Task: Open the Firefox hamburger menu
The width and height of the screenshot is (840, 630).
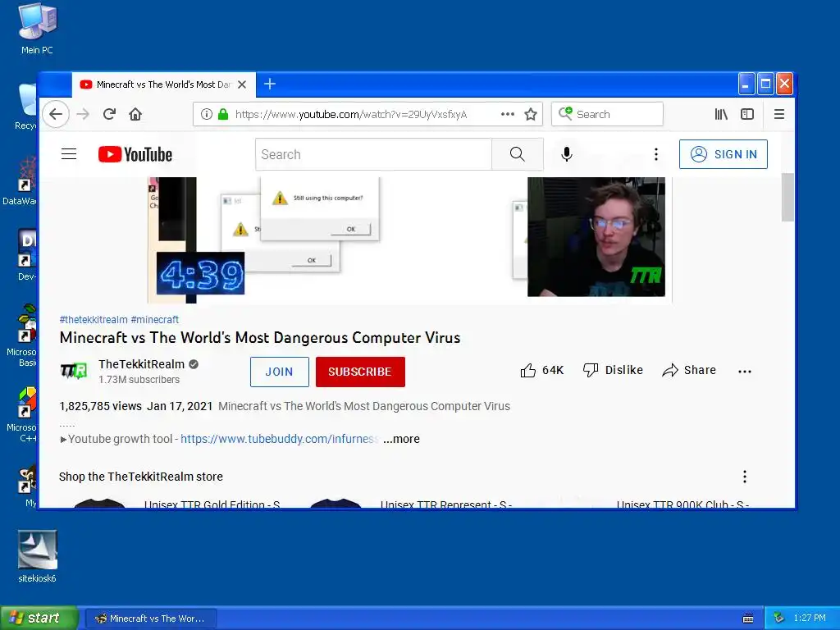Action: click(x=779, y=114)
